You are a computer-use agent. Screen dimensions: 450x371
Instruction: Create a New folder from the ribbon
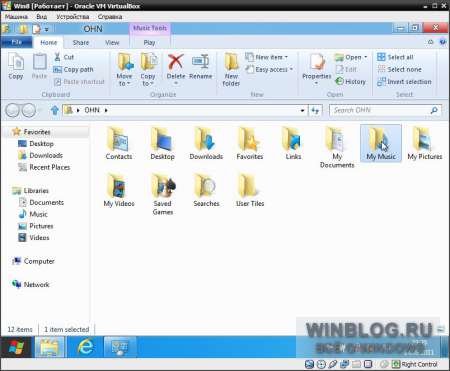click(231, 70)
